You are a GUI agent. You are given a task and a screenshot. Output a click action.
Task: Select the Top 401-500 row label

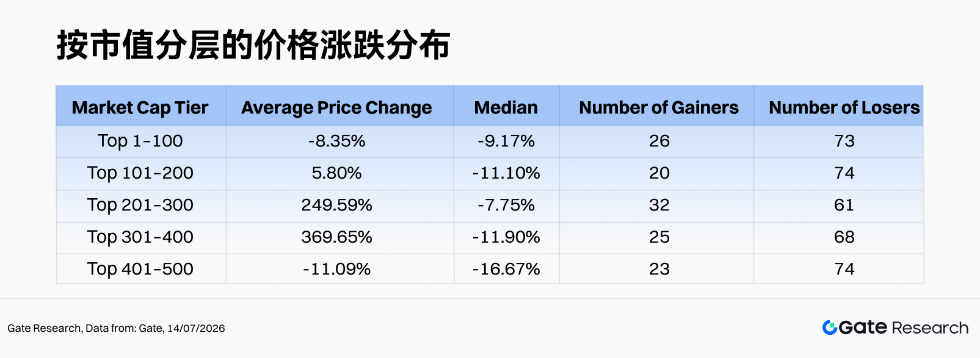[x=140, y=269]
